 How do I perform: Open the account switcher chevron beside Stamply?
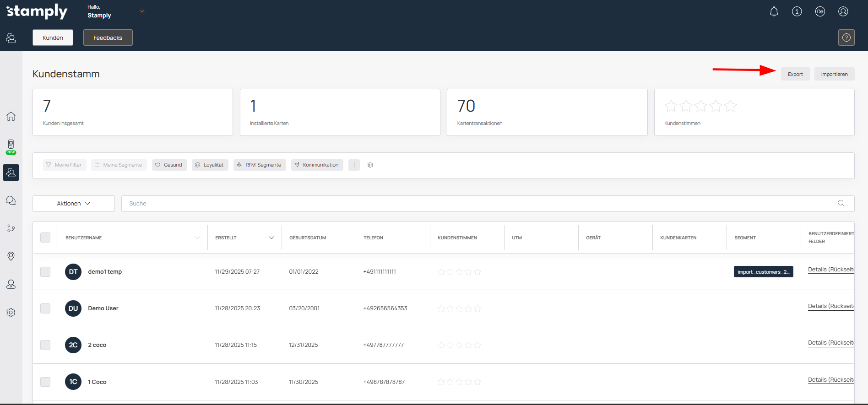tap(142, 11)
